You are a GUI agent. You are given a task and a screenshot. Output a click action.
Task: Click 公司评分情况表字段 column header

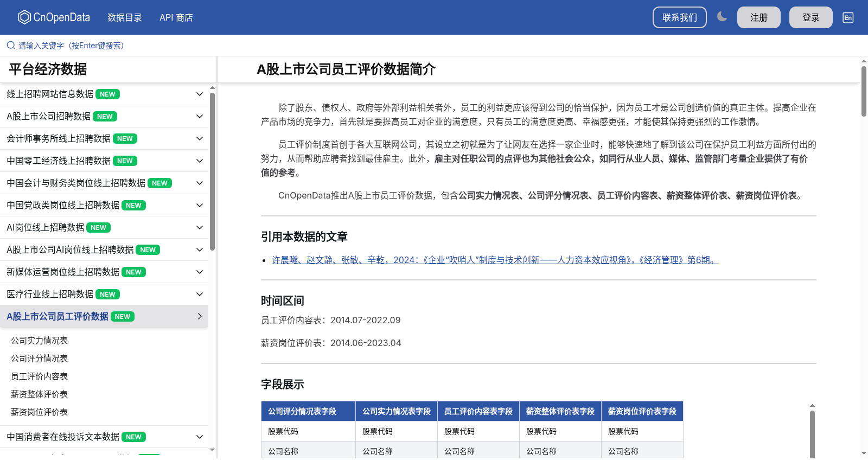(308, 412)
